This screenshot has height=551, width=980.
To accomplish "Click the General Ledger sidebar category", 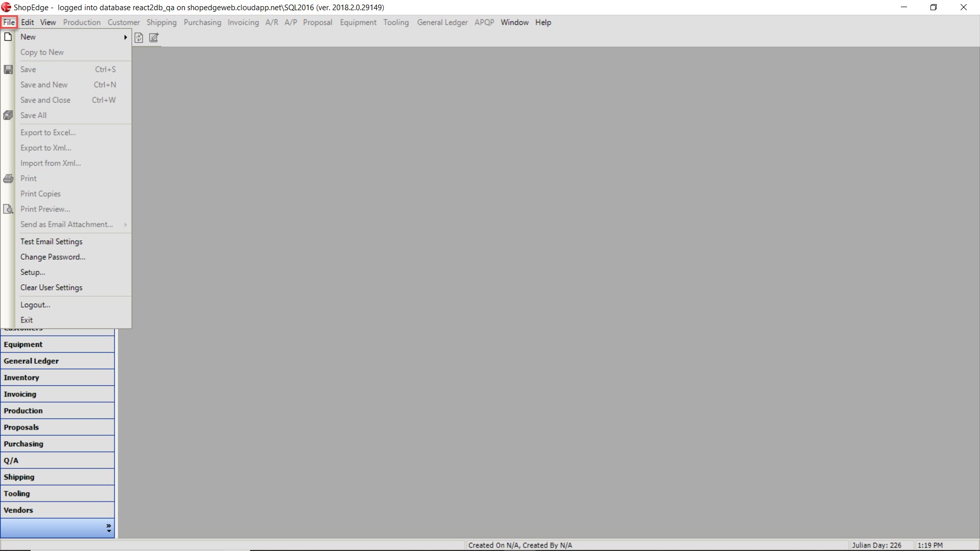I will tap(57, 361).
